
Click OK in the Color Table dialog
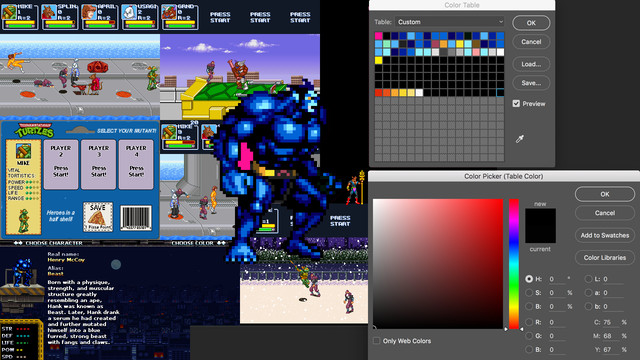[531, 23]
